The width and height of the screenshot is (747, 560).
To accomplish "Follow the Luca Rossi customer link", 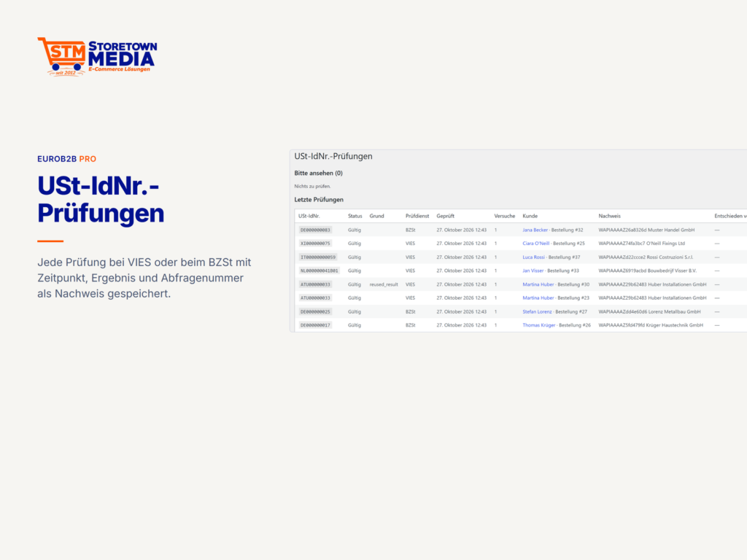I will [x=533, y=257].
